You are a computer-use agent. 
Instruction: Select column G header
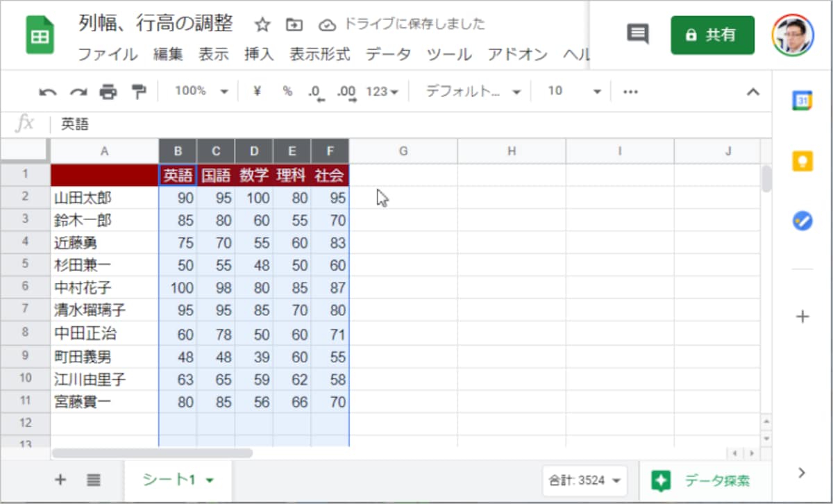[403, 151]
